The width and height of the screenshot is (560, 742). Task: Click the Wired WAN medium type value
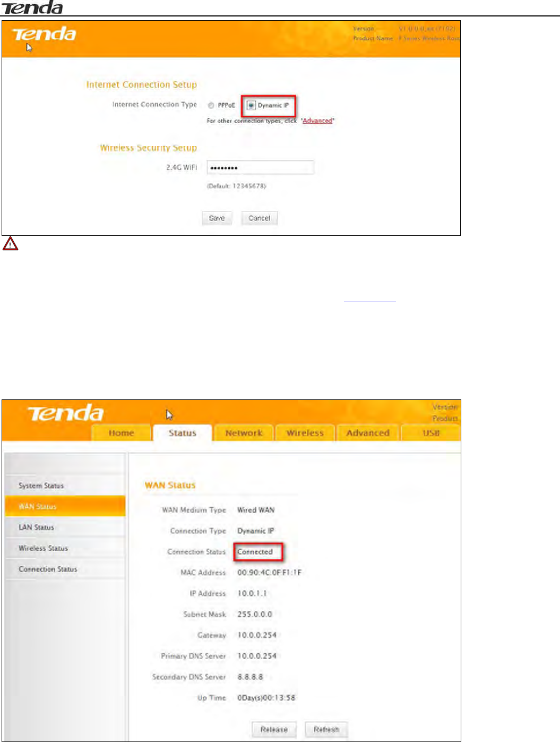(256, 510)
